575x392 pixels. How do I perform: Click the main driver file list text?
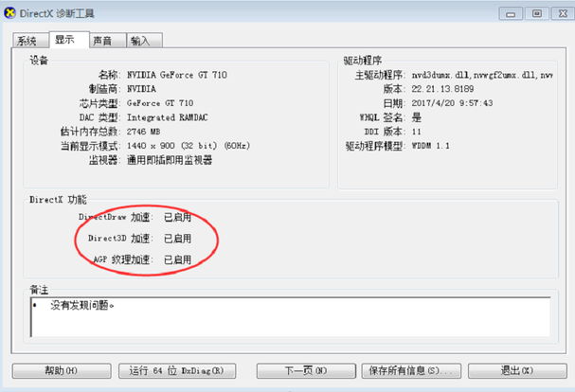[482, 75]
